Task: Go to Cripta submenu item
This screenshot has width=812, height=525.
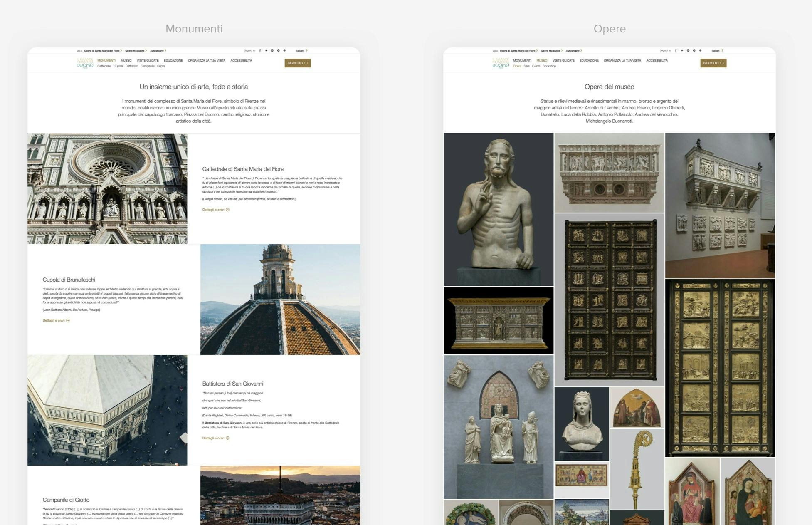Action: (x=161, y=66)
